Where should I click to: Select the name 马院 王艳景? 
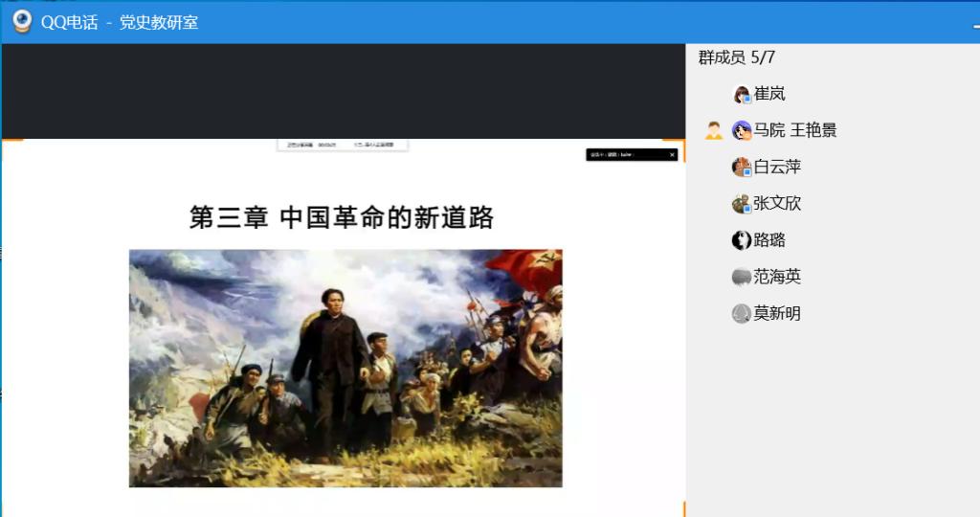point(795,130)
